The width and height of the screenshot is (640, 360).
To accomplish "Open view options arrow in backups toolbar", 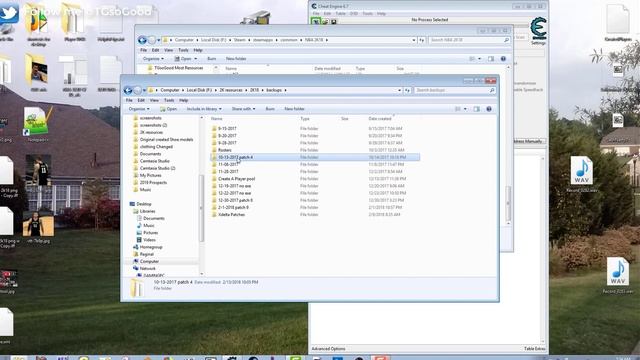I will click(465, 109).
